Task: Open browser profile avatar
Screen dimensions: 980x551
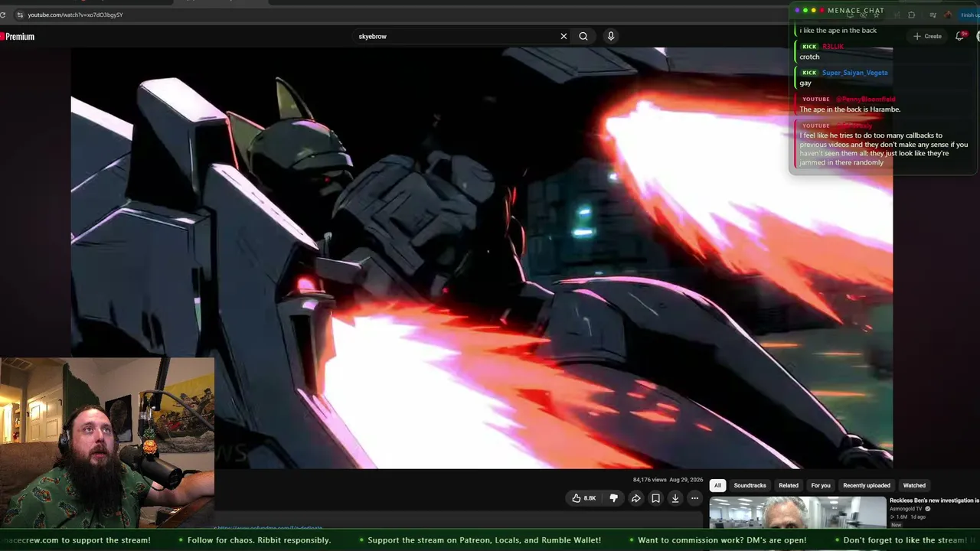Action: 948,15
